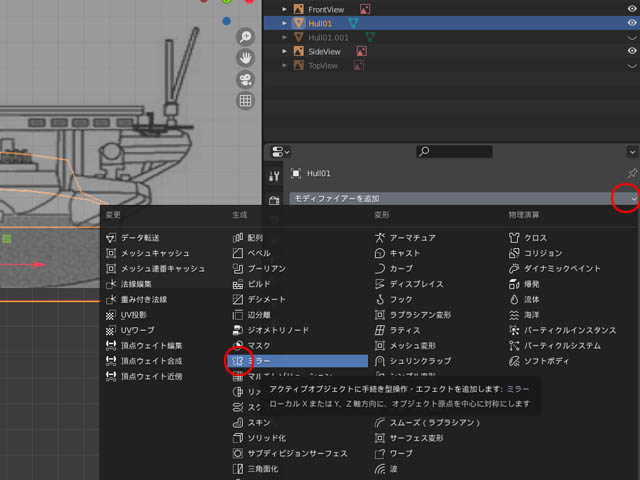Add the データ転送 modifier

pos(133,238)
